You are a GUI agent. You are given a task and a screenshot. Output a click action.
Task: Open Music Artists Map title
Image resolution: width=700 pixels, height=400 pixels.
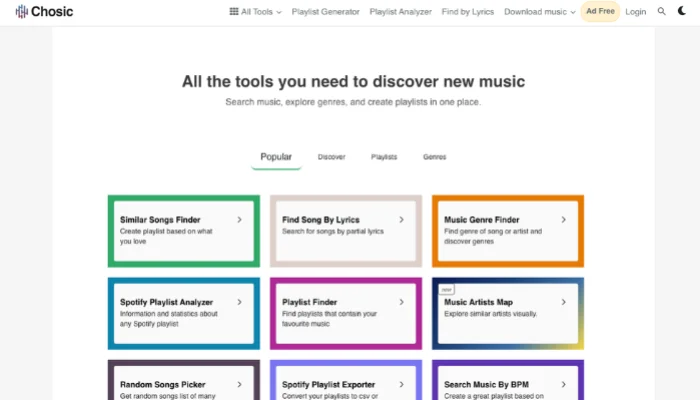(x=478, y=302)
